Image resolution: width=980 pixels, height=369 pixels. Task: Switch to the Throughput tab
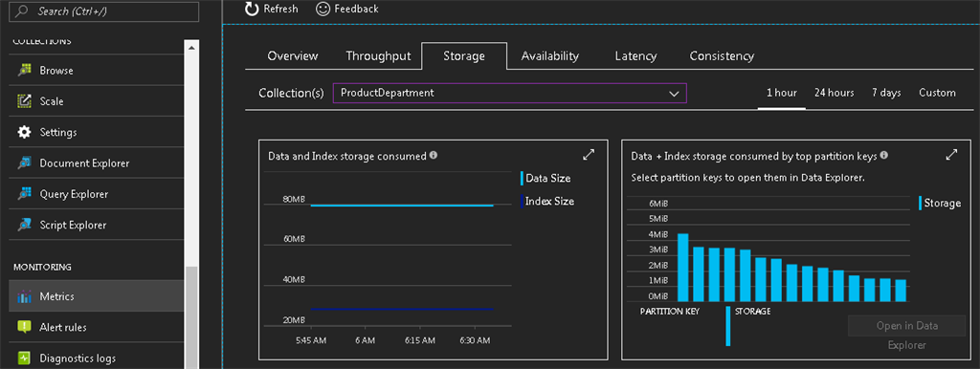tap(378, 55)
